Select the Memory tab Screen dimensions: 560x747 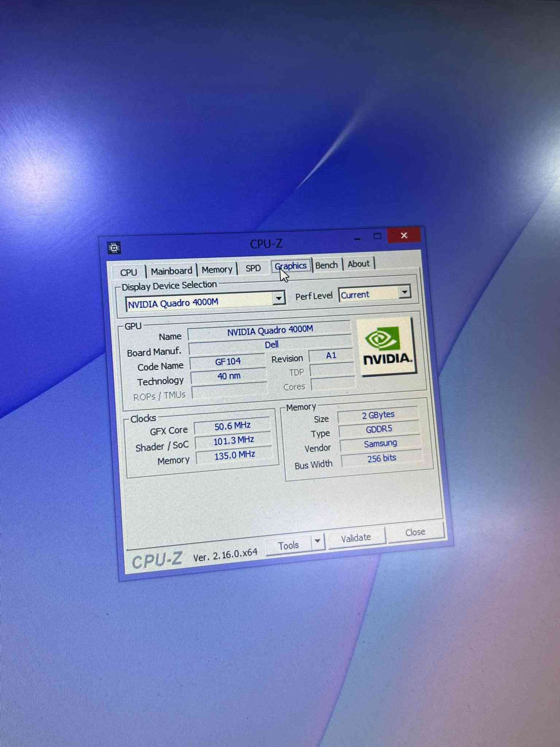coord(217,269)
